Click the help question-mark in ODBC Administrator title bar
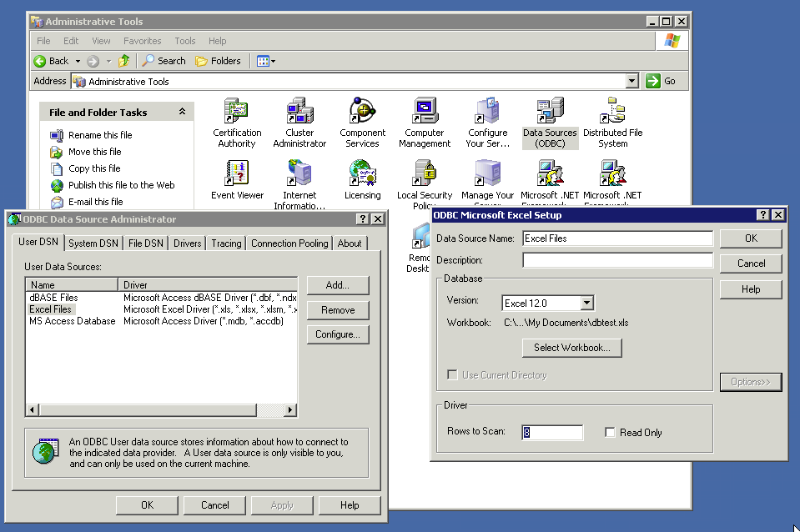 (x=362, y=218)
